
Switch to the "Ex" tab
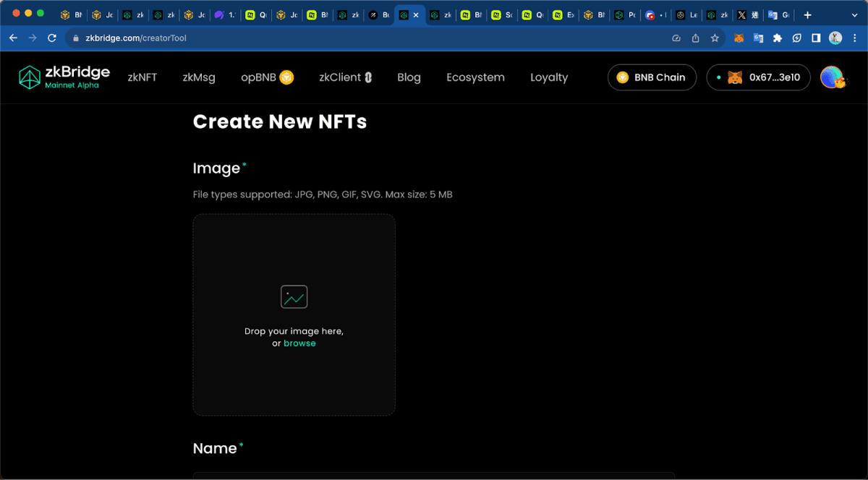(x=562, y=14)
